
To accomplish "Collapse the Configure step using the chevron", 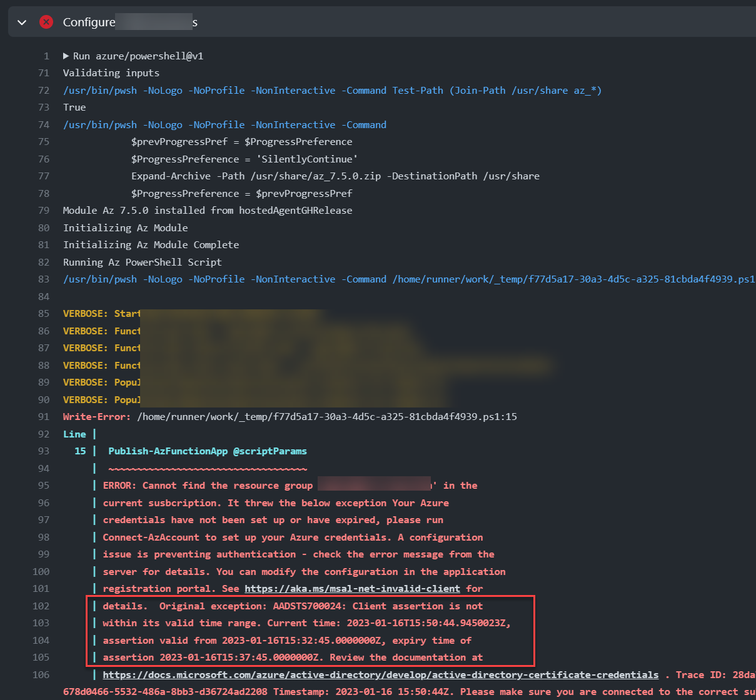I will 22,21.
